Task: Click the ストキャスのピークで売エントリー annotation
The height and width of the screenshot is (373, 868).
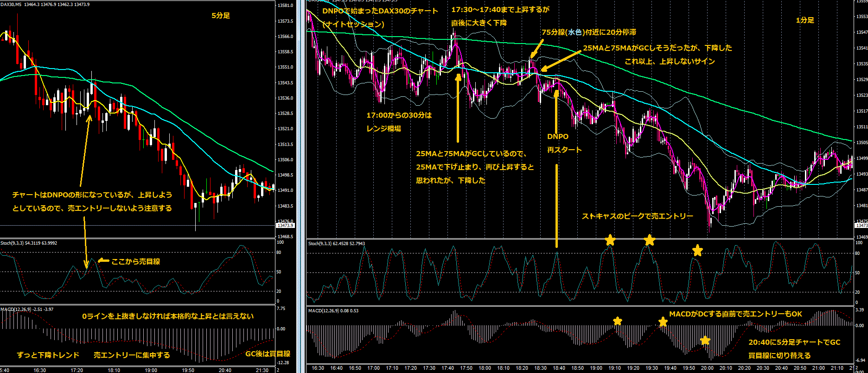Action: [x=638, y=216]
